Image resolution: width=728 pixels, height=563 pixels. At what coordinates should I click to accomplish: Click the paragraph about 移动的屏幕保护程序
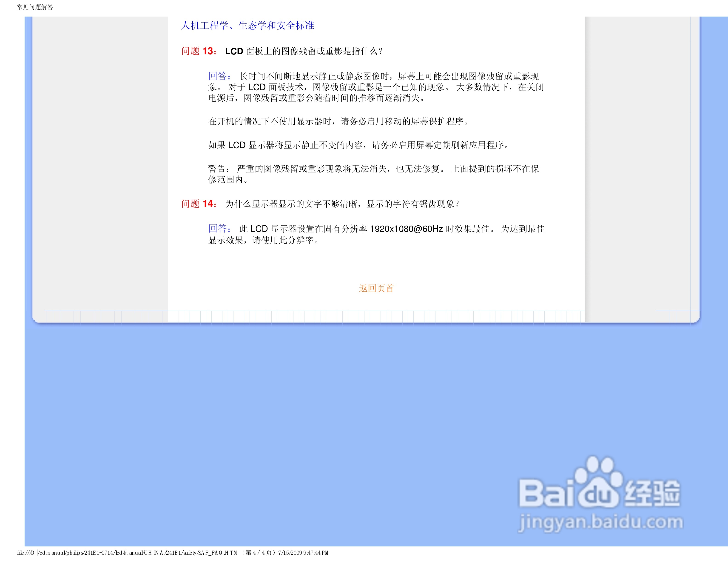coord(338,121)
